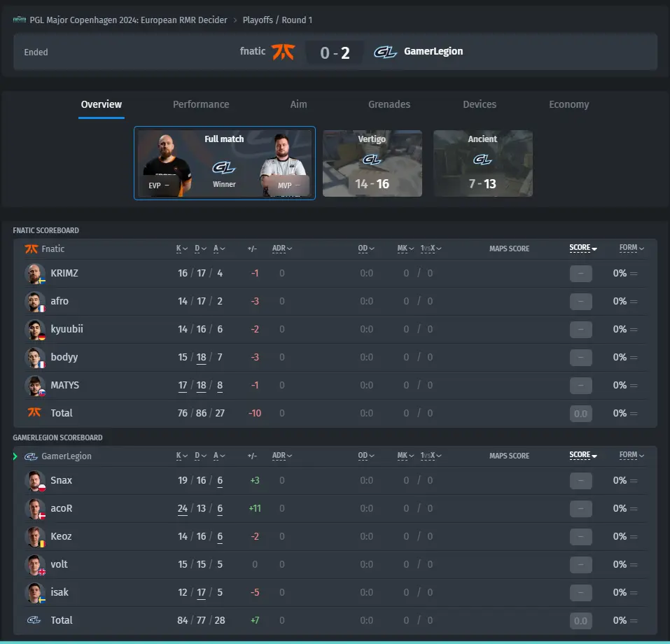Click the GamerLegion Total row logo
Viewport: 670px width, 644px height.
point(34,619)
